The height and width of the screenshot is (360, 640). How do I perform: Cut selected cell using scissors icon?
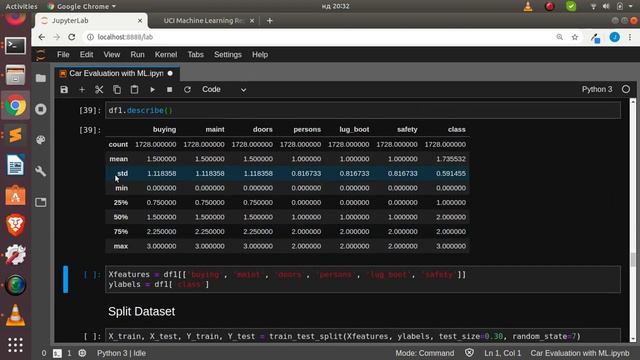pos(99,89)
